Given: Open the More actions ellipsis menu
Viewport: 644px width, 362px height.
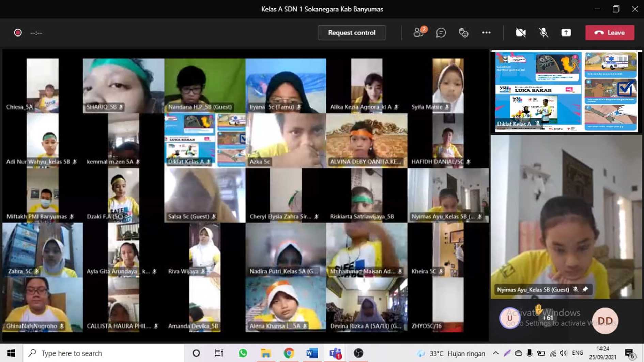Looking at the screenshot, I should pos(486,33).
